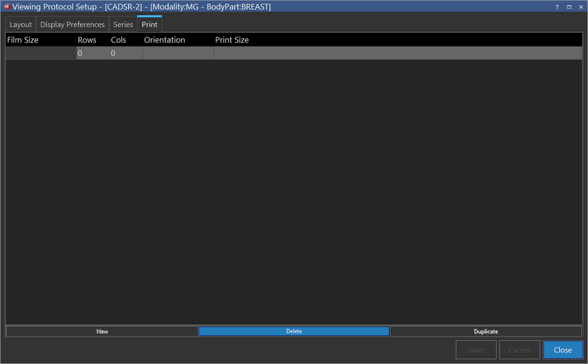This screenshot has width=588, height=364.
Task: Open the Display Preferences tab
Action: pyautogui.click(x=72, y=25)
